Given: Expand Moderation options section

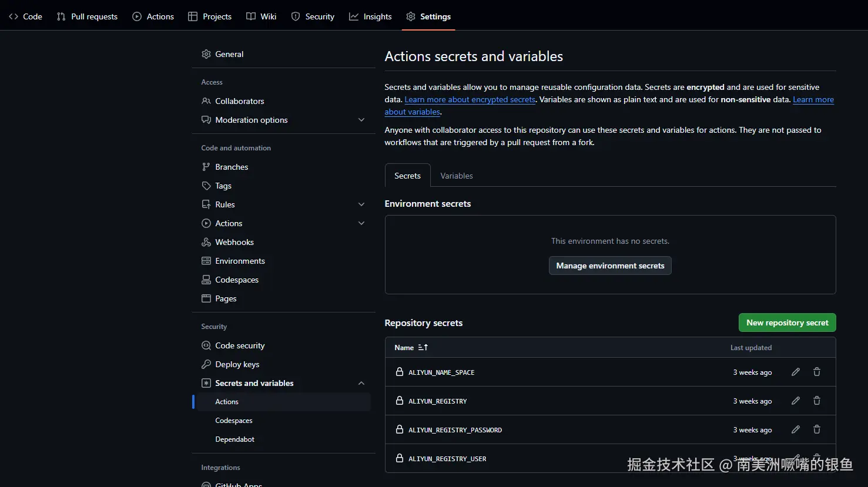Looking at the screenshot, I should pyautogui.click(x=361, y=120).
